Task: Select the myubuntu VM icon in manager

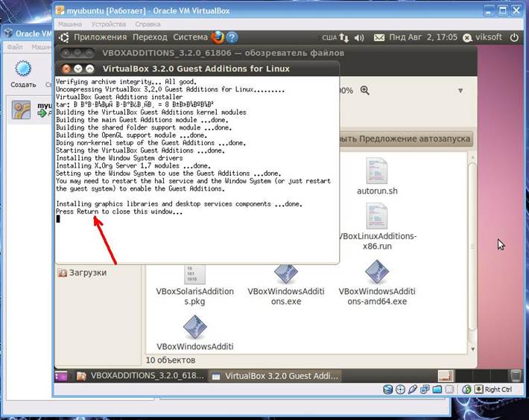Action: tap(21, 109)
